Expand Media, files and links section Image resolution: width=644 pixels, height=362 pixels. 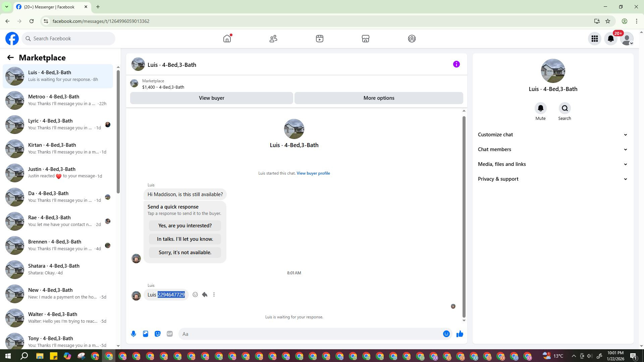tap(553, 164)
